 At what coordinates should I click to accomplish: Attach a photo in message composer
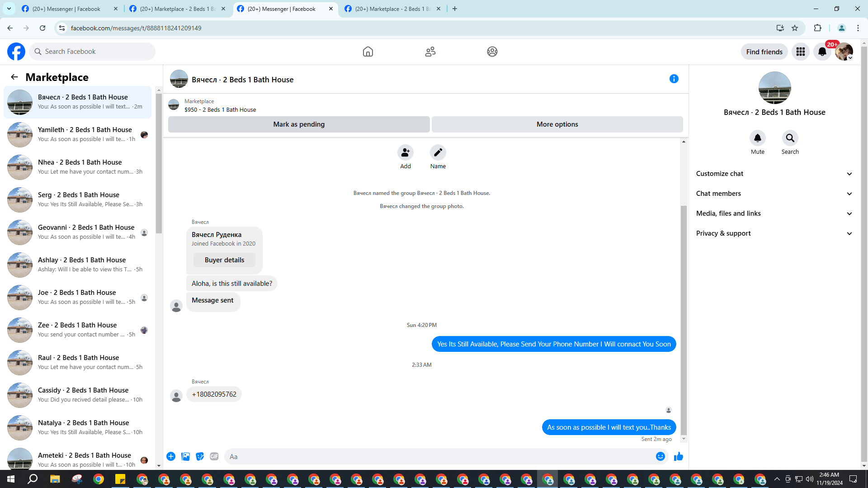185,456
